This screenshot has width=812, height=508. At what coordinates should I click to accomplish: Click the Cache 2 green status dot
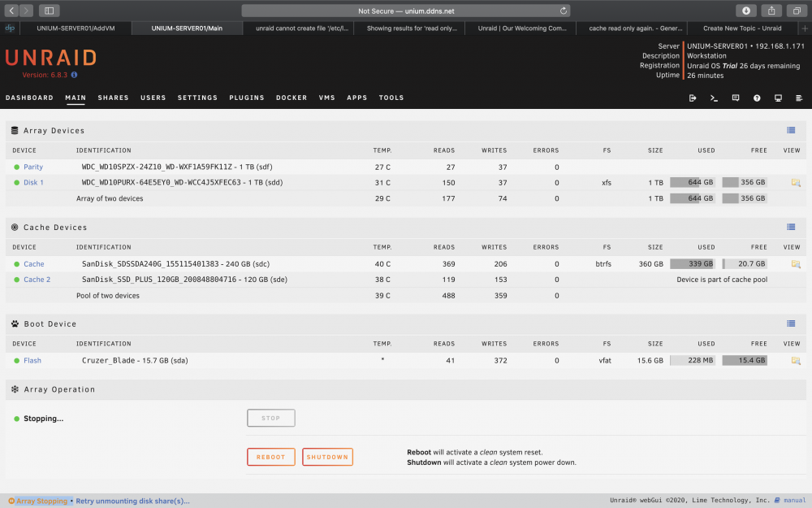point(16,280)
